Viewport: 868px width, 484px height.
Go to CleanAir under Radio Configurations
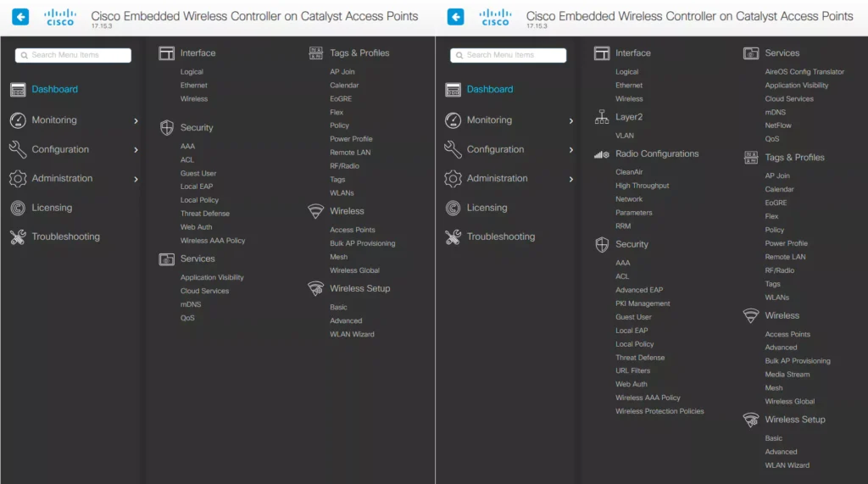click(629, 172)
